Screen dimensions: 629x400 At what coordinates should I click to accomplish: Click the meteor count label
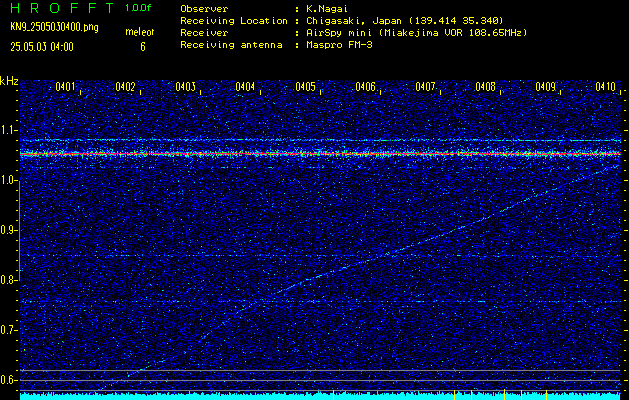tap(140, 32)
